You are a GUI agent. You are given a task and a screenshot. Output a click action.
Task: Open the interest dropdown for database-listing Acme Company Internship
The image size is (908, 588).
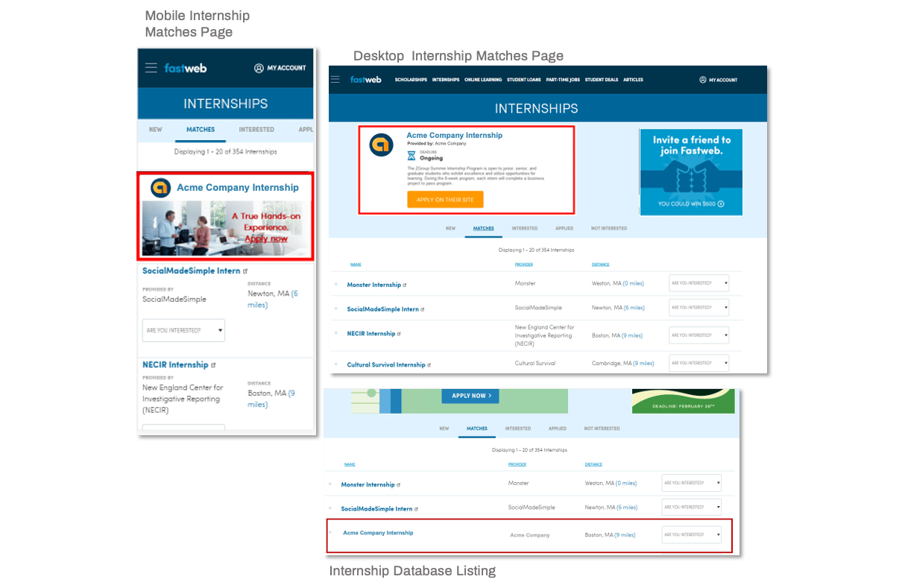692,534
